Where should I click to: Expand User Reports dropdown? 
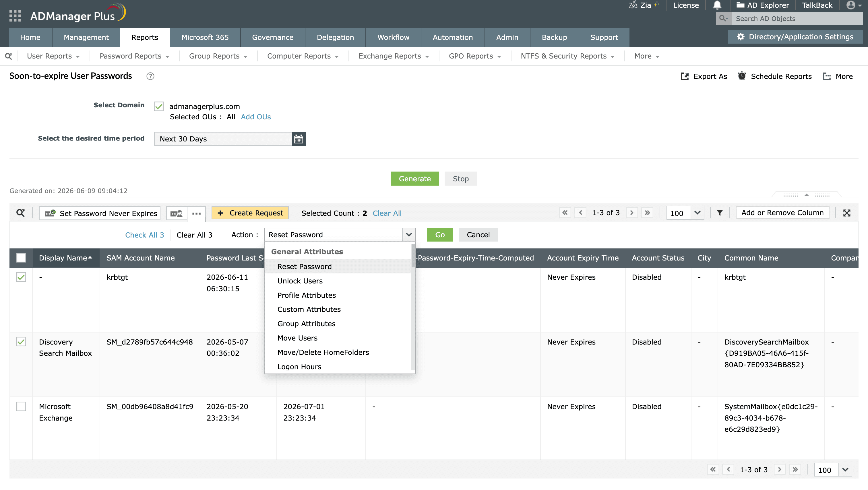(x=53, y=56)
